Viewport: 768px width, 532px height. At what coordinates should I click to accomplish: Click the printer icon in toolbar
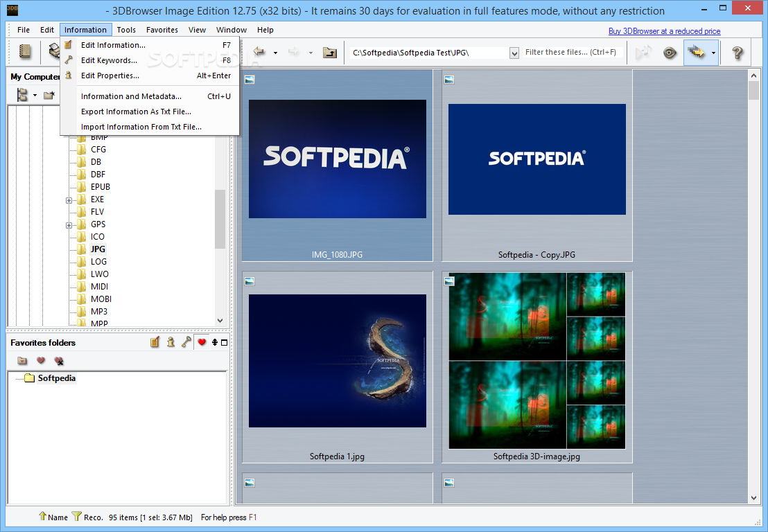pos(54,51)
